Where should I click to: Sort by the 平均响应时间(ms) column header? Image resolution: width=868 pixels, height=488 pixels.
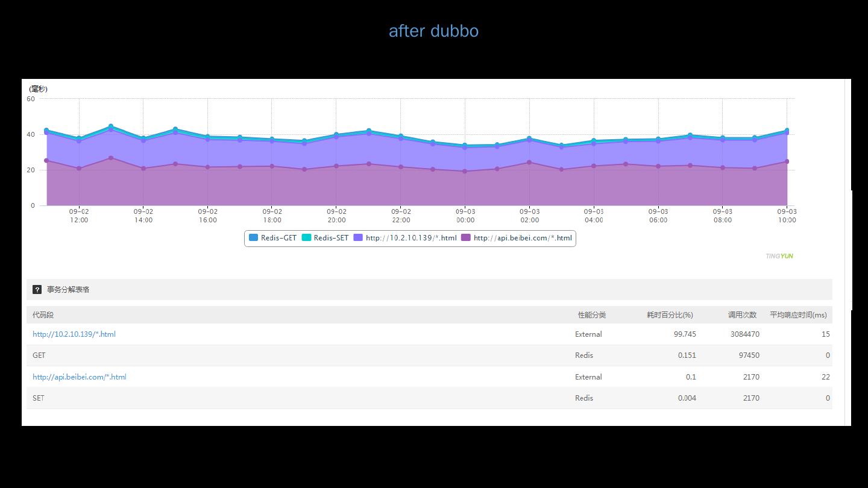797,314
